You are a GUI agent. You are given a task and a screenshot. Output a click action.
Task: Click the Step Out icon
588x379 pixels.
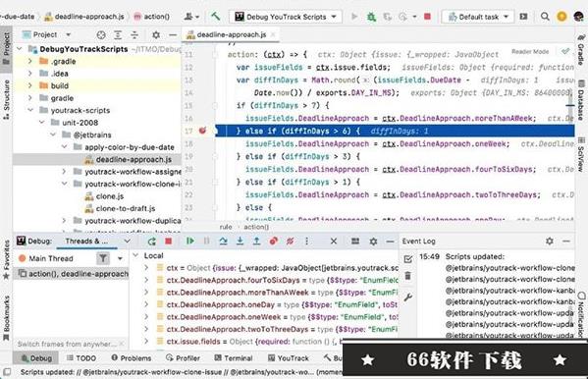pyautogui.click(x=256, y=241)
